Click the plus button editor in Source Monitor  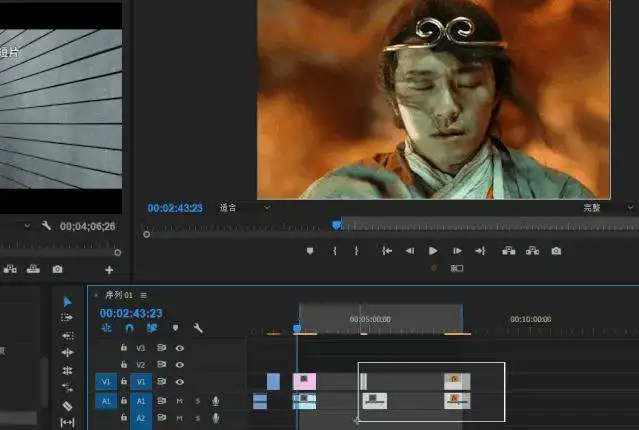[x=109, y=270]
